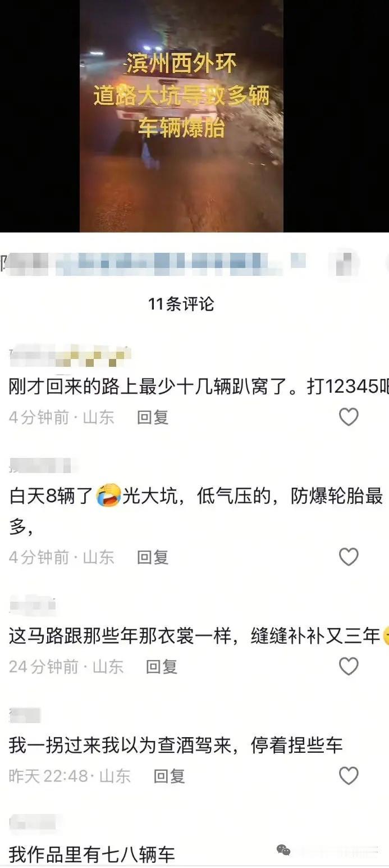Like the 白天8辆了 comment
The height and width of the screenshot is (868, 389).
[349, 557]
